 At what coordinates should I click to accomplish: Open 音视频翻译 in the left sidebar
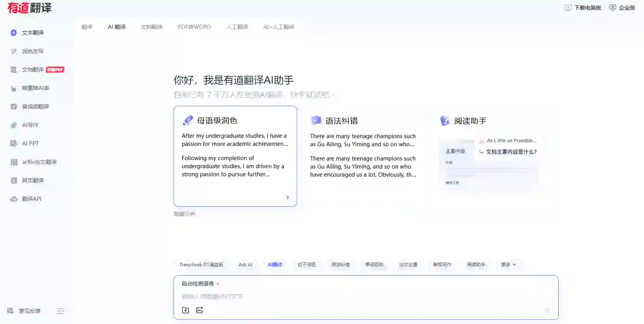[x=35, y=107]
